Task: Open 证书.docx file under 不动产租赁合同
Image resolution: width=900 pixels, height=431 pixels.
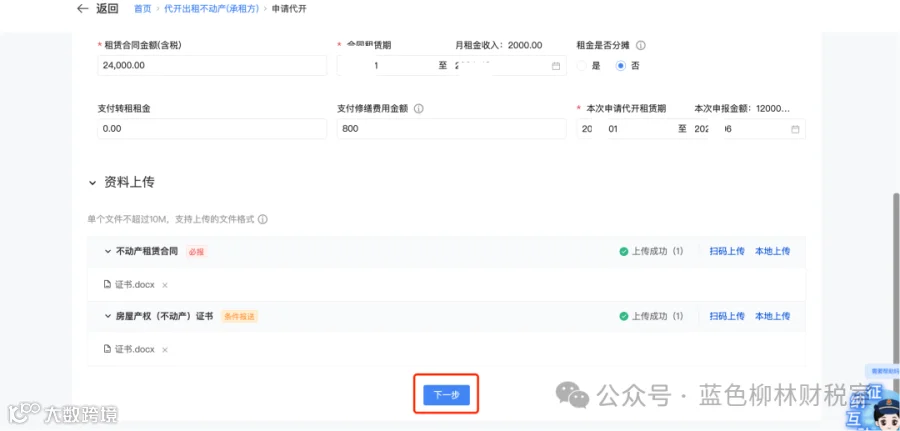Action: point(135,285)
